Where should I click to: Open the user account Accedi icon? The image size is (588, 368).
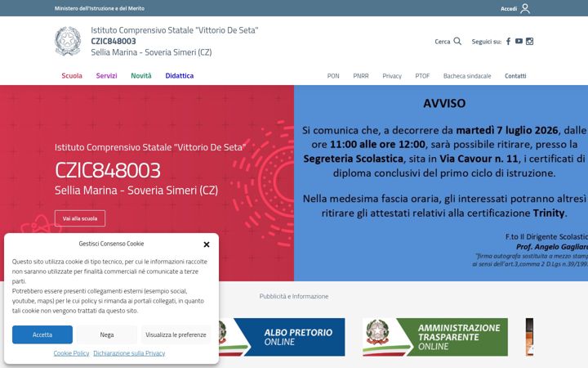[x=525, y=8]
